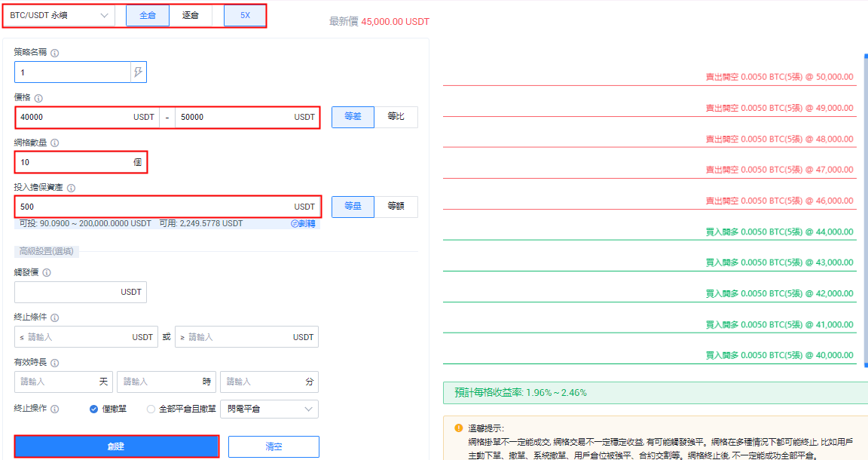The image size is (868, 460).
Task: Click info icon next to 終止操作
Action: point(55,409)
